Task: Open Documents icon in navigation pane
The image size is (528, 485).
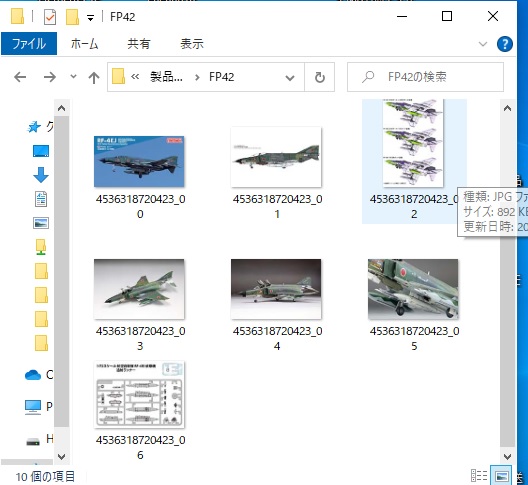Action: [41, 199]
